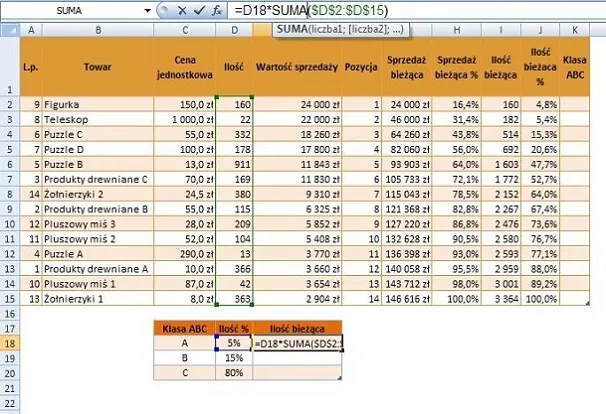
Task: Select the quantity cell '911'
Action: pyautogui.click(x=234, y=164)
